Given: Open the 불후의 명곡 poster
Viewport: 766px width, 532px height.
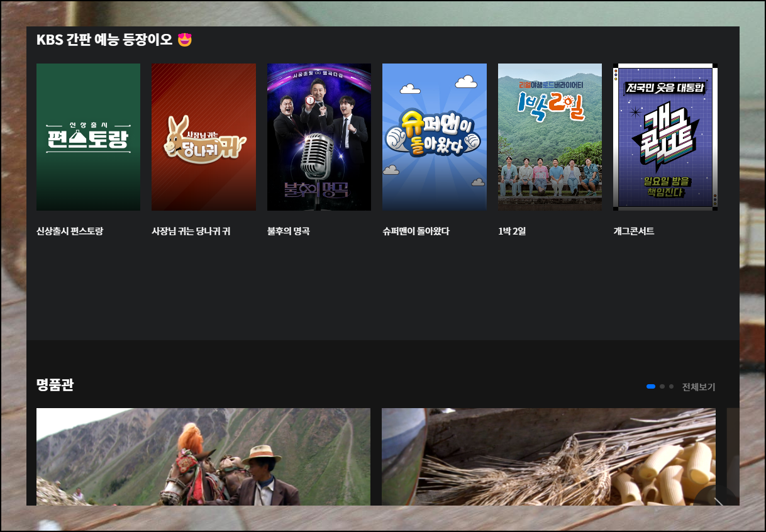Looking at the screenshot, I should (319, 137).
